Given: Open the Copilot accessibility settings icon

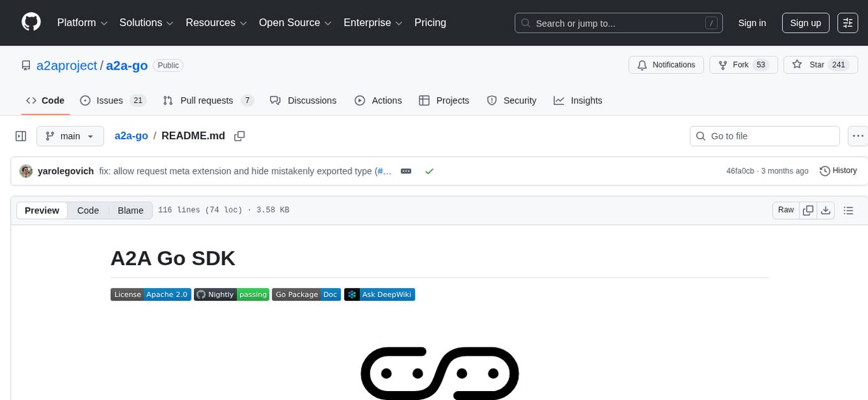Looking at the screenshot, I should 848,22.
